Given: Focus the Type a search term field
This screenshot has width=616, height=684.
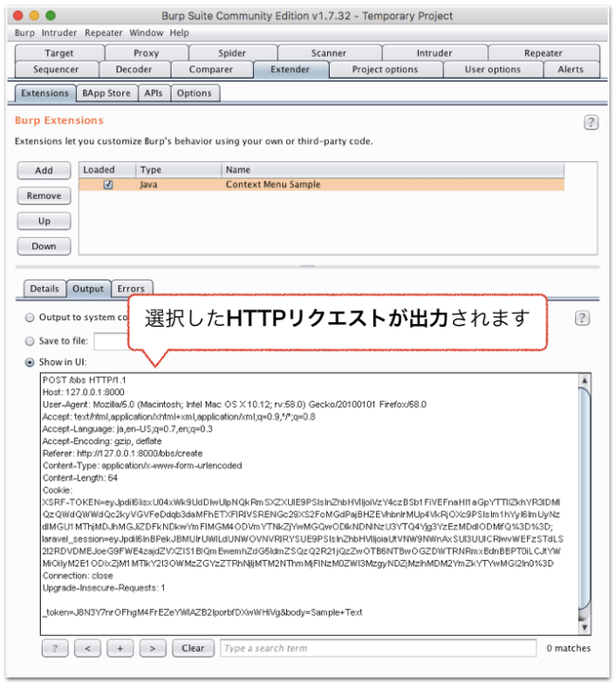Looking at the screenshot, I should coord(378,648).
